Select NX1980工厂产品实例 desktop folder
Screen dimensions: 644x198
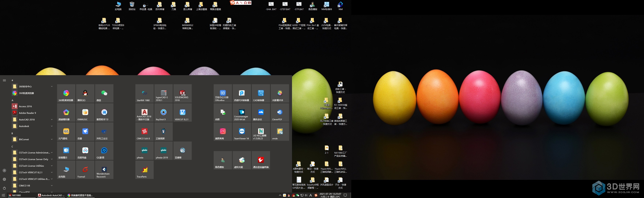[340, 151]
